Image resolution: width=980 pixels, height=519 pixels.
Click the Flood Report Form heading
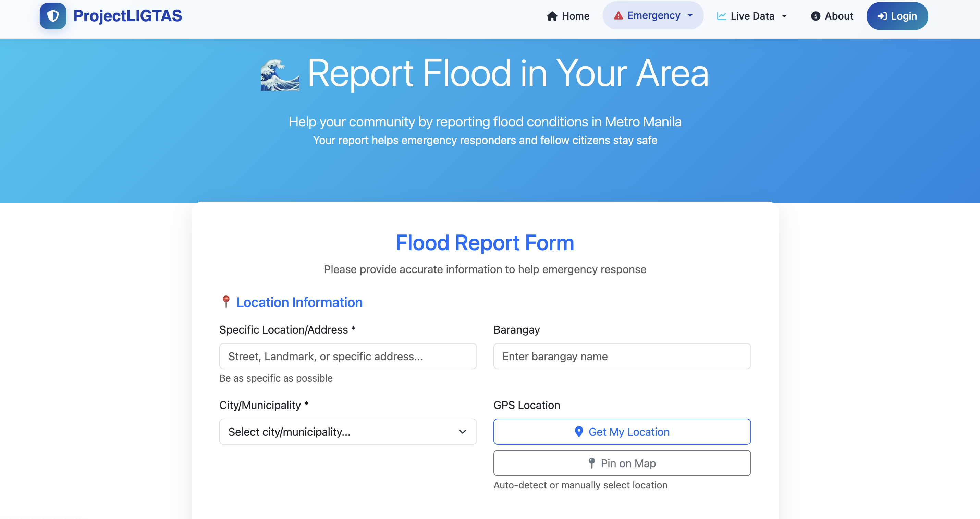pos(485,242)
